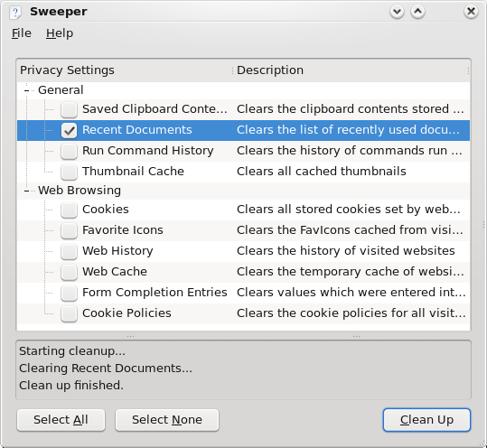
Task: Click the Description column header
Action: click(x=351, y=70)
